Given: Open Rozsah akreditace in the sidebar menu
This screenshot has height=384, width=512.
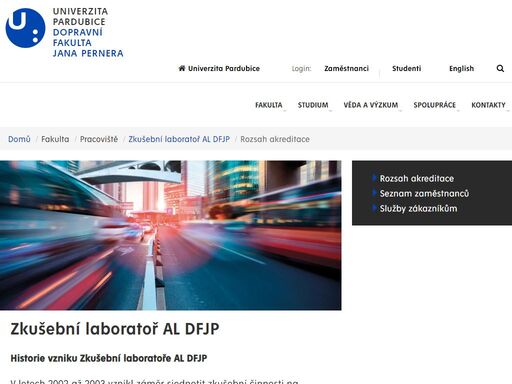Looking at the screenshot, I should [x=417, y=179].
